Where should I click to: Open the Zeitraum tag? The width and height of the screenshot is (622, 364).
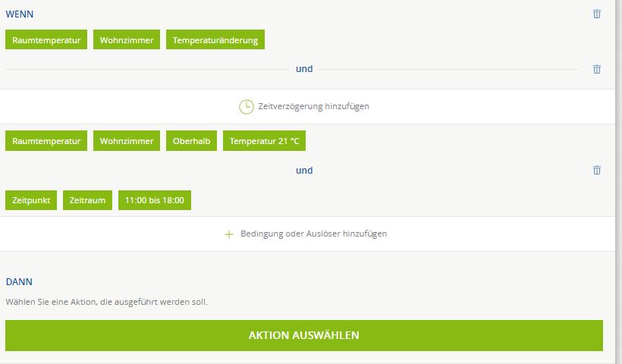pyautogui.click(x=87, y=200)
